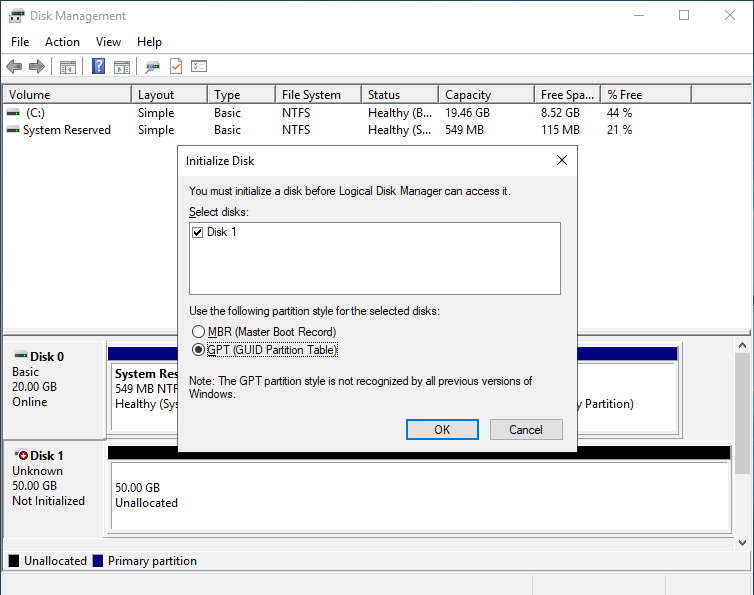Sort by Status column header

401,95
